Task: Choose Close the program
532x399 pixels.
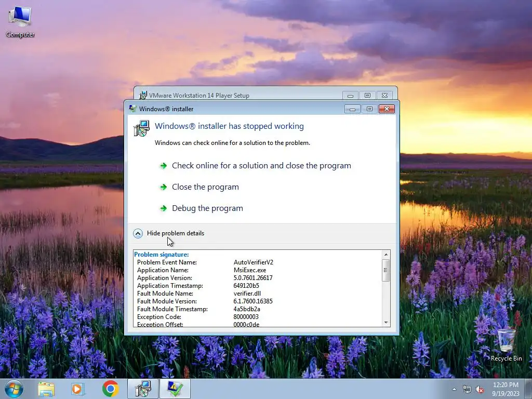Action: [x=205, y=187]
